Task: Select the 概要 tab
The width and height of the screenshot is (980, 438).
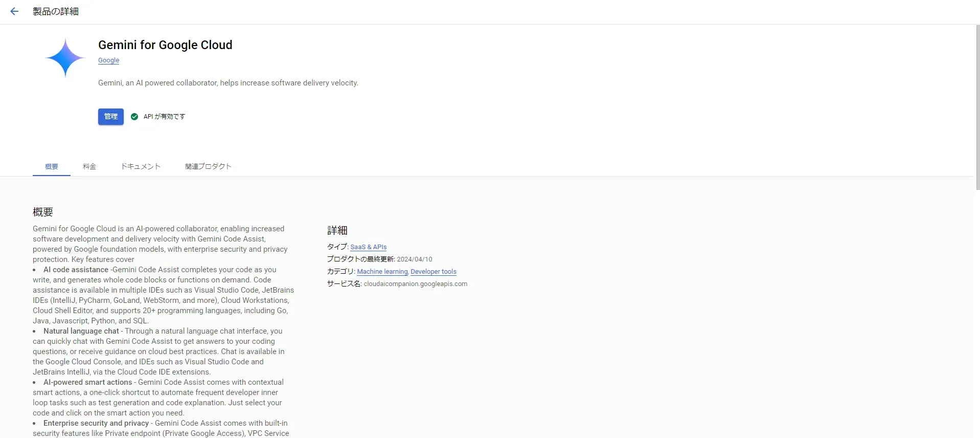Action: [52, 166]
